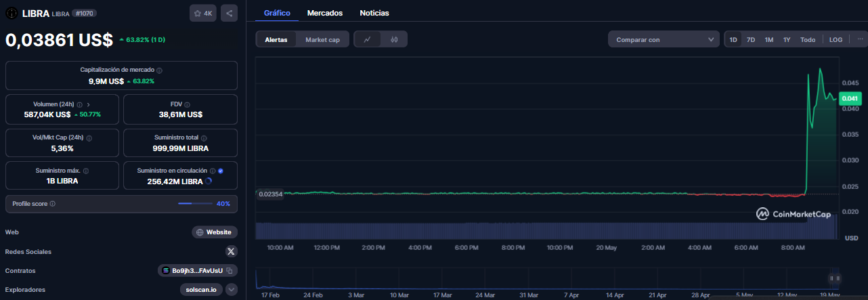The height and width of the screenshot is (300, 868).
Task: Select the Alertas chart mode
Action: pos(276,40)
